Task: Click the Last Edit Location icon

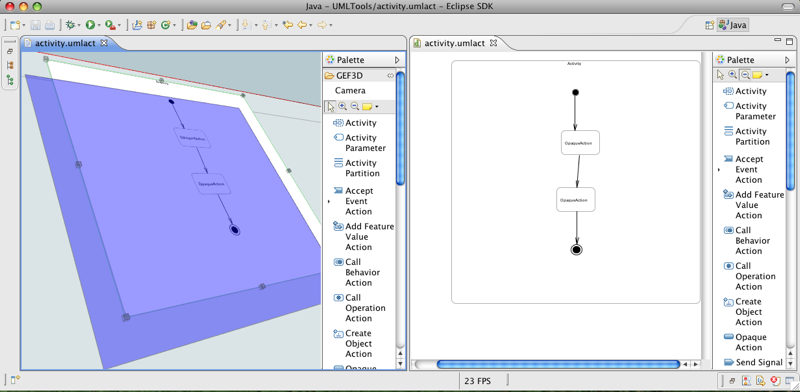Action: pyautogui.click(x=288, y=24)
